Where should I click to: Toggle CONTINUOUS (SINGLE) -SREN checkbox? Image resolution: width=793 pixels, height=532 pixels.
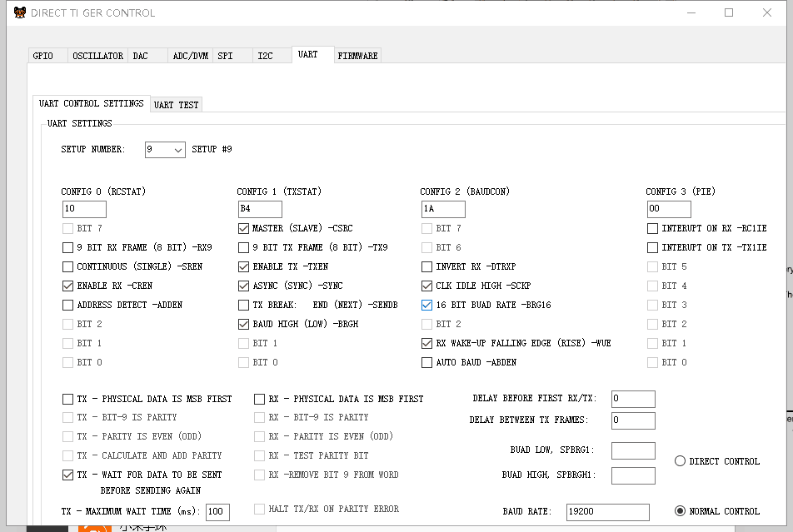click(x=67, y=266)
